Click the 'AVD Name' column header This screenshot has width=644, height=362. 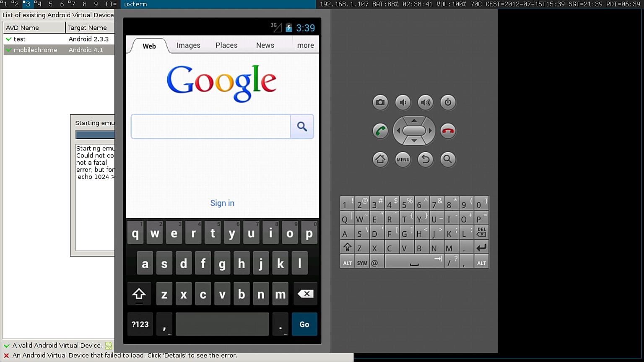pos(34,28)
